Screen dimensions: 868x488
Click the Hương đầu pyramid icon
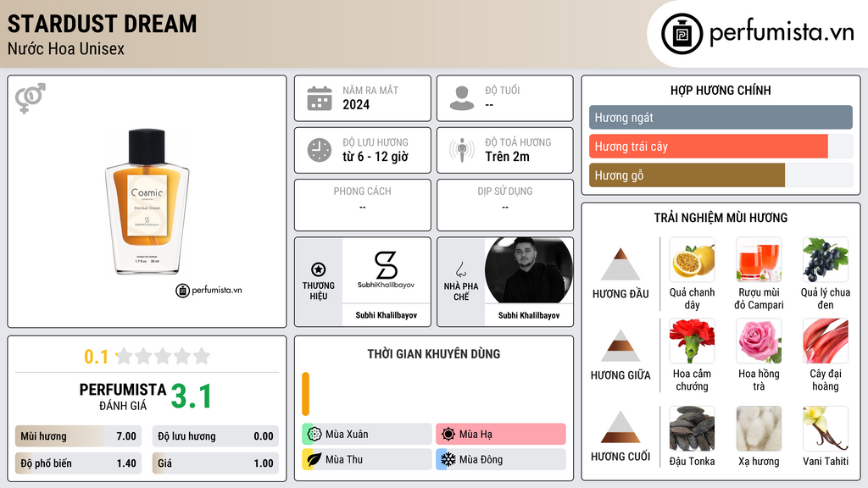coord(620,264)
